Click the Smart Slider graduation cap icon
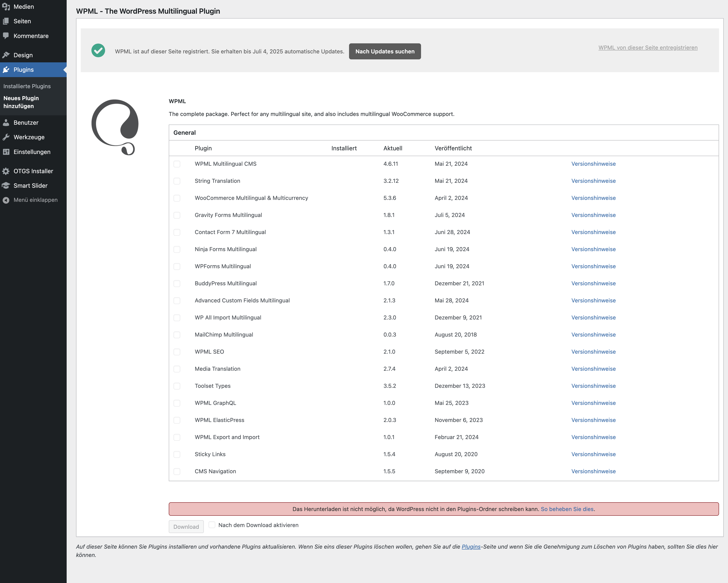The height and width of the screenshot is (583, 728). pos(6,186)
